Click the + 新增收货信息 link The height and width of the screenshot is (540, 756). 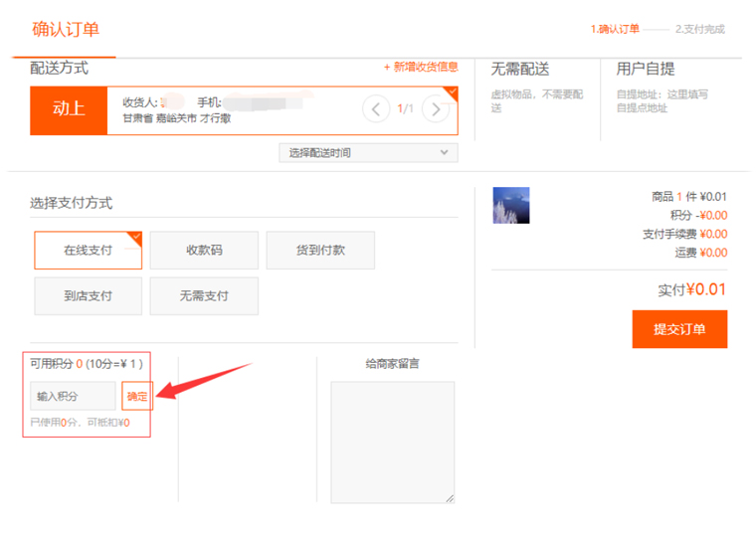tap(421, 67)
